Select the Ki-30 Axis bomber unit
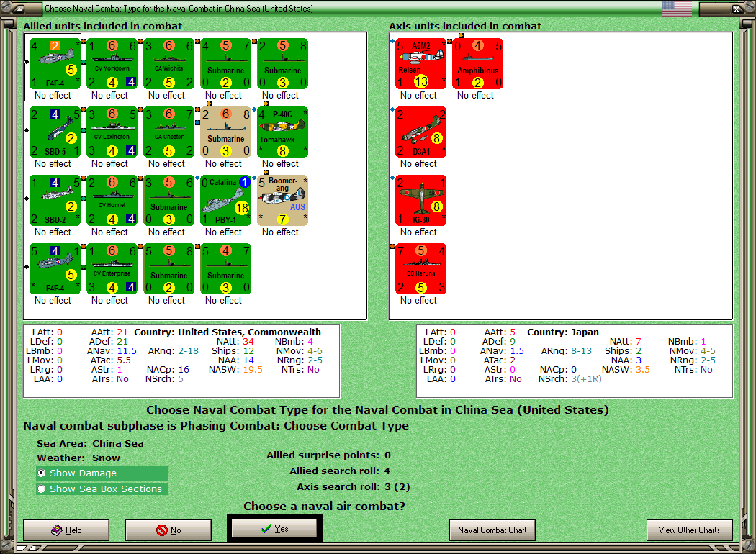Viewport: 756px width, 554px height. 420,201
